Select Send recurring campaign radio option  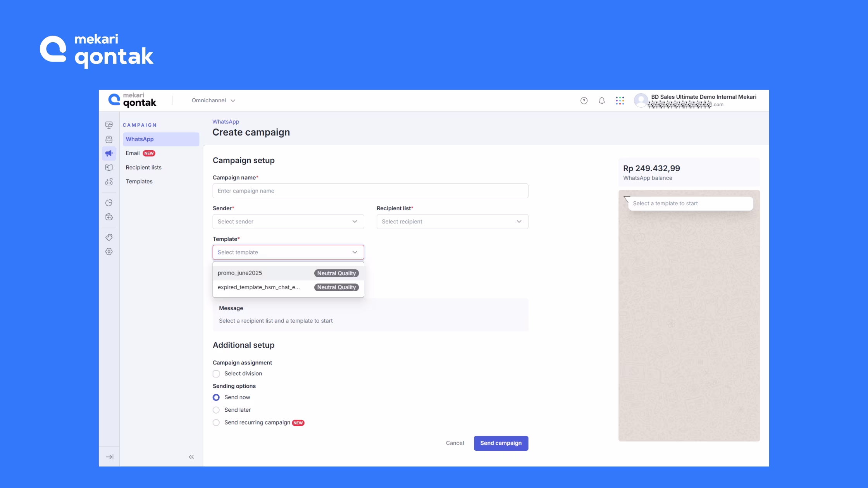(x=216, y=423)
